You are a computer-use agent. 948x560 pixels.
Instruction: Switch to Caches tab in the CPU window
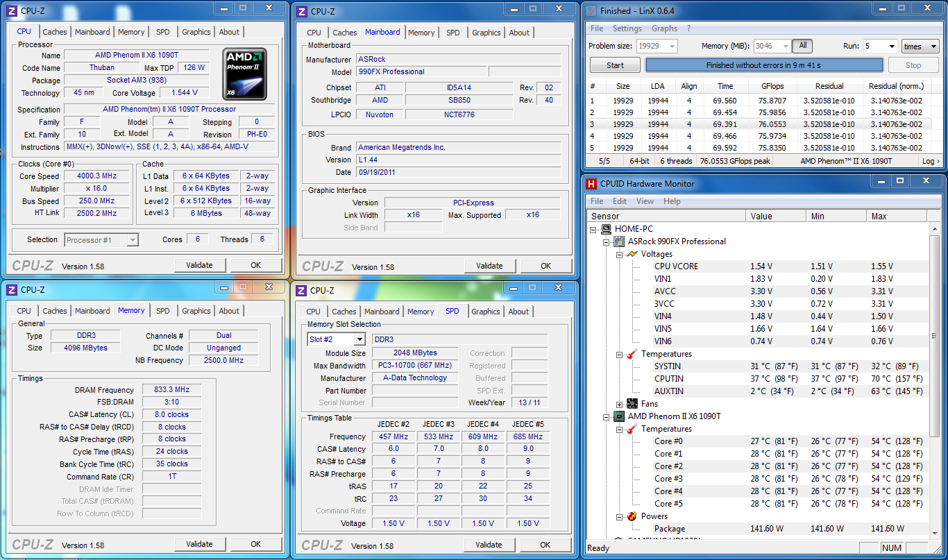tap(55, 32)
